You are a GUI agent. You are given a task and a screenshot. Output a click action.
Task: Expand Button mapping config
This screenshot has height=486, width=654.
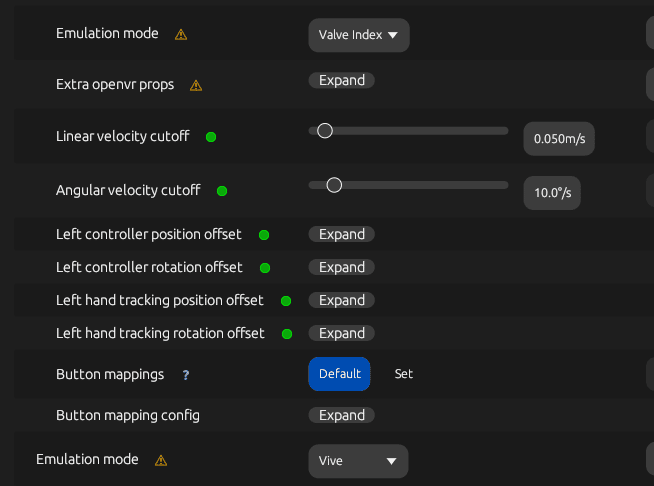pos(342,415)
